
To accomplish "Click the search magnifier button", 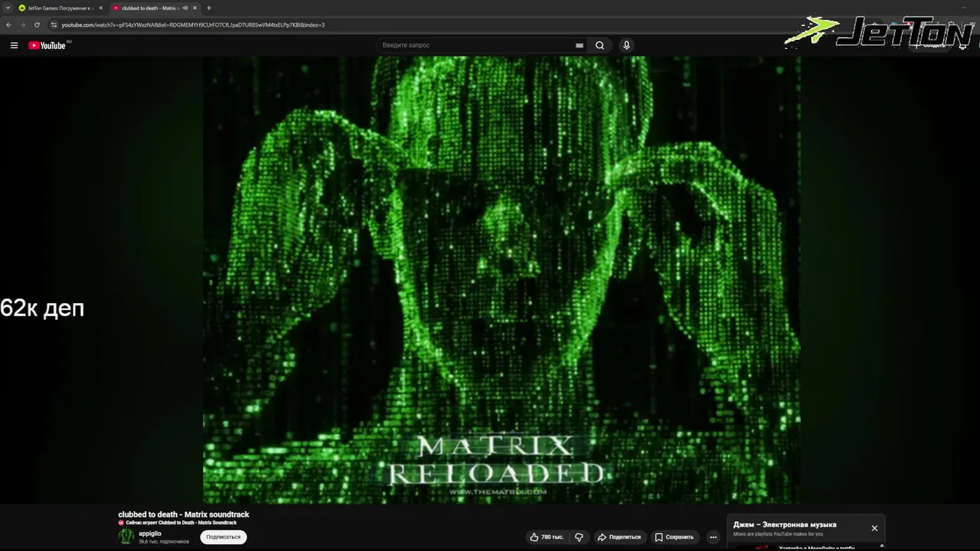I will tap(599, 45).
